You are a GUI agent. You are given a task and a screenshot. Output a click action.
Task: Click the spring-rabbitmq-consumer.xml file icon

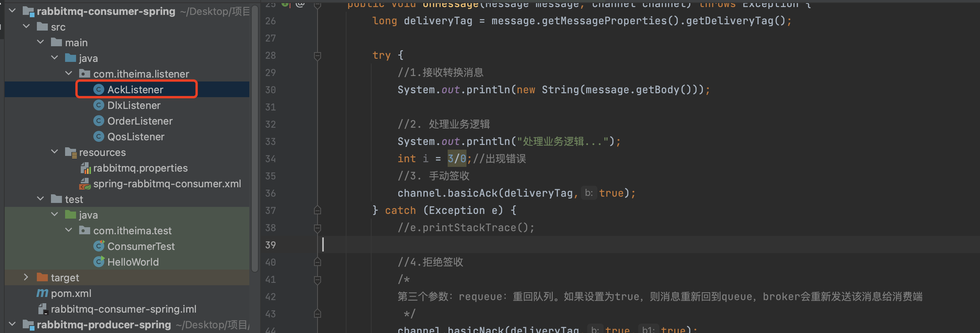(x=85, y=184)
